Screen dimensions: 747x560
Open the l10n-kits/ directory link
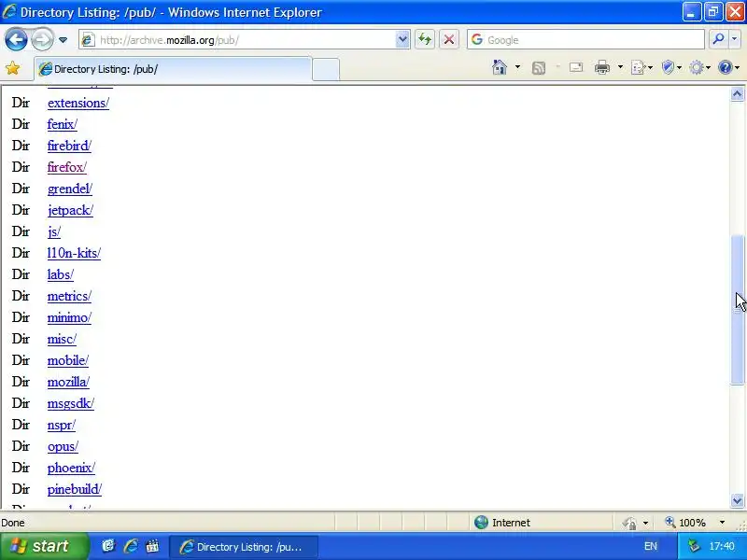point(74,253)
